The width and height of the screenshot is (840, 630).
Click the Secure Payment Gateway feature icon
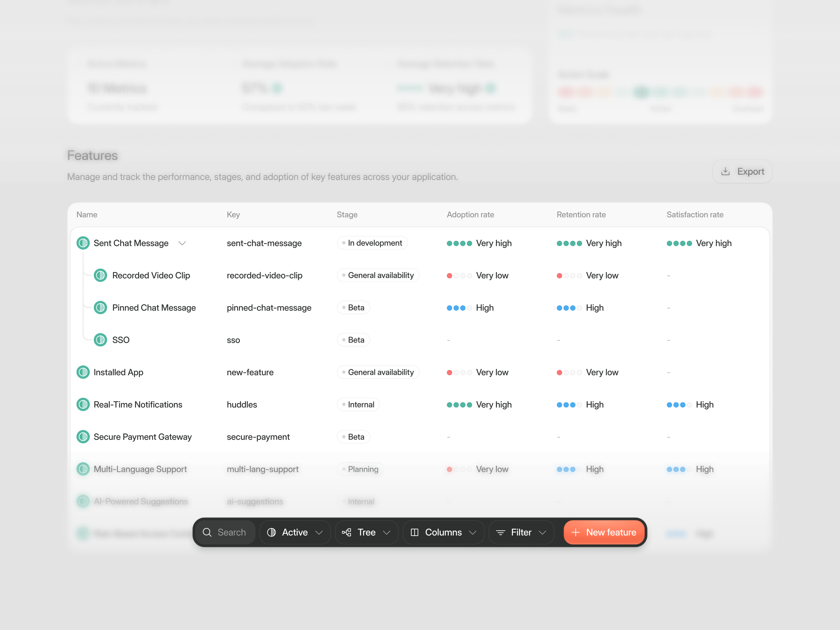(83, 437)
